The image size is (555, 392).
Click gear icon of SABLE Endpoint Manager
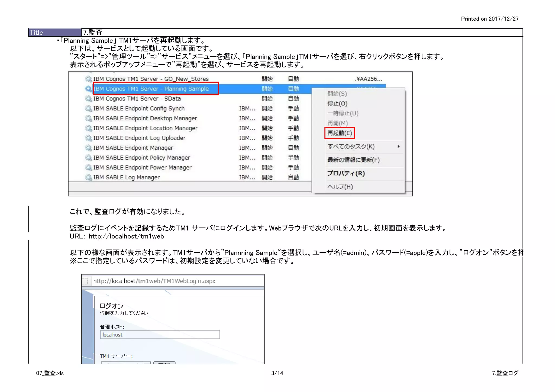tap(88, 148)
